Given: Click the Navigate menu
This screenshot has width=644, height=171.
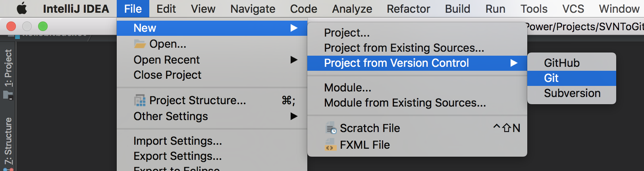Looking at the screenshot, I should pyautogui.click(x=253, y=9).
